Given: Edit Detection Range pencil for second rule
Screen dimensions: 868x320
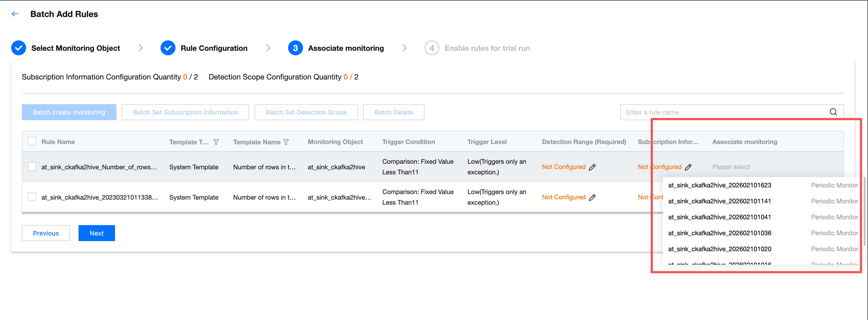Looking at the screenshot, I should (x=592, y=197).
